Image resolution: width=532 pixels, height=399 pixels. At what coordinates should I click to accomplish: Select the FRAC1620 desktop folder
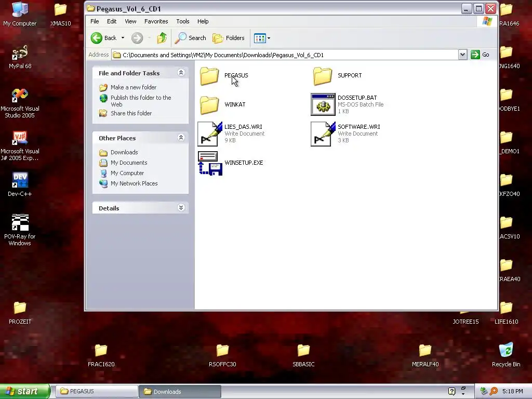101,355
